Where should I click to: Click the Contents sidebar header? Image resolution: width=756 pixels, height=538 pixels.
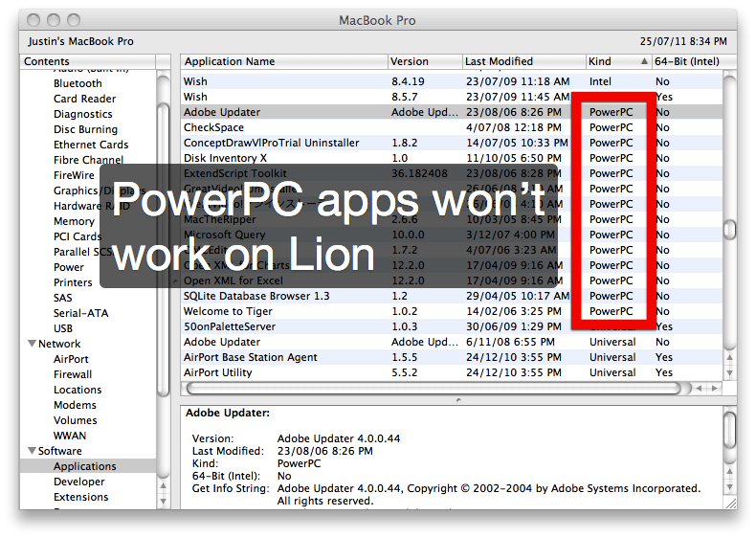(87, 61)
